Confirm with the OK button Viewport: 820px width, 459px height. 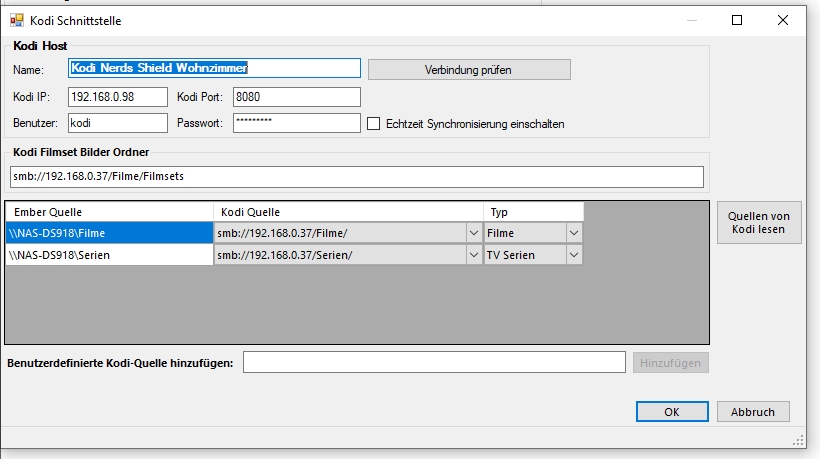coord(672,411)
